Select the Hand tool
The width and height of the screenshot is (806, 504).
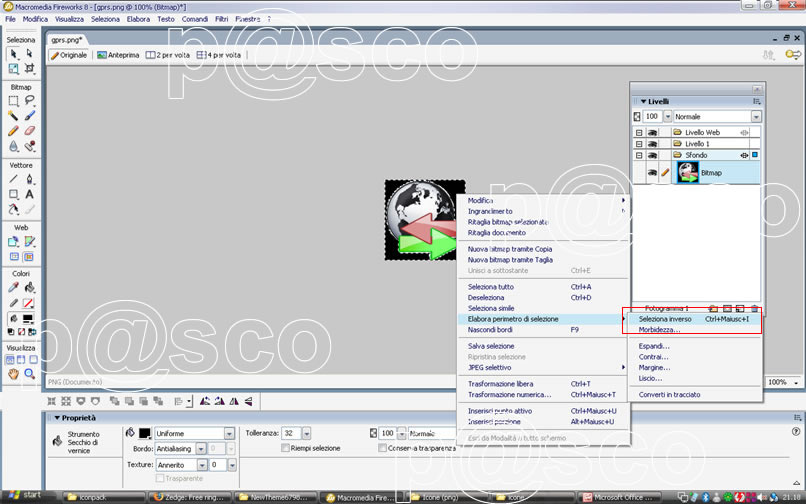click(14, 374)
